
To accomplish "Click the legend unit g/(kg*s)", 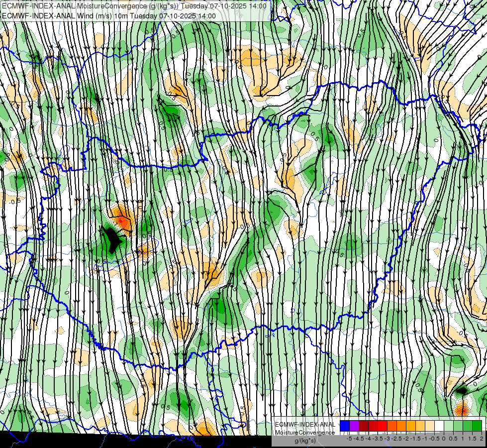I will 305,441.
